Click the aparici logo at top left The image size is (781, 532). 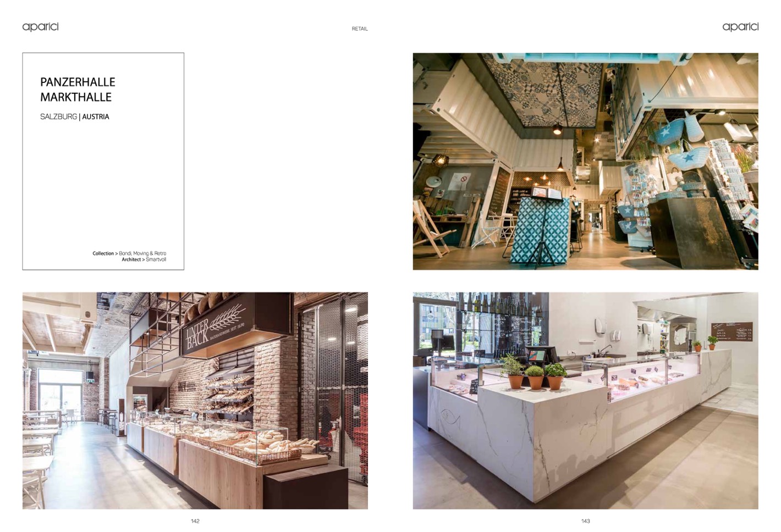click(40, 27)
